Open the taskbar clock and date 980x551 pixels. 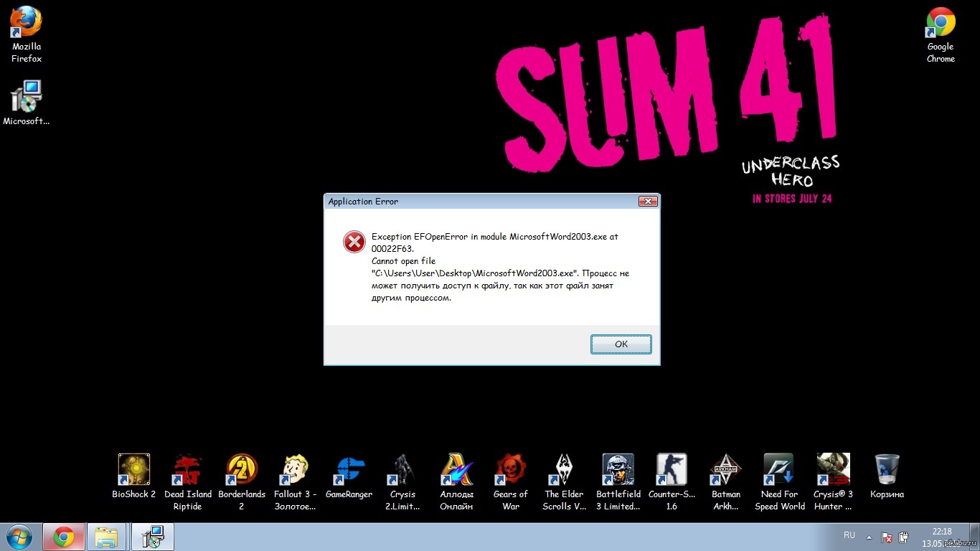[x=941, y=537]
